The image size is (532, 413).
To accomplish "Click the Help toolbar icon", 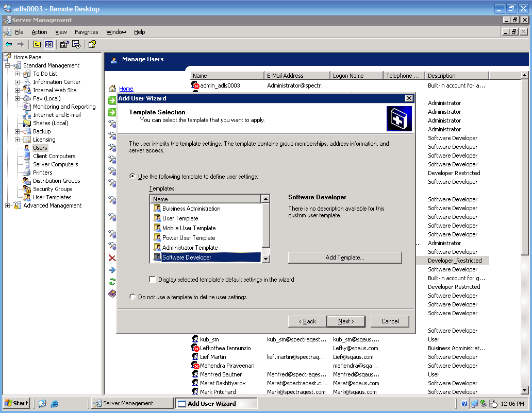I will click(92, 44).
